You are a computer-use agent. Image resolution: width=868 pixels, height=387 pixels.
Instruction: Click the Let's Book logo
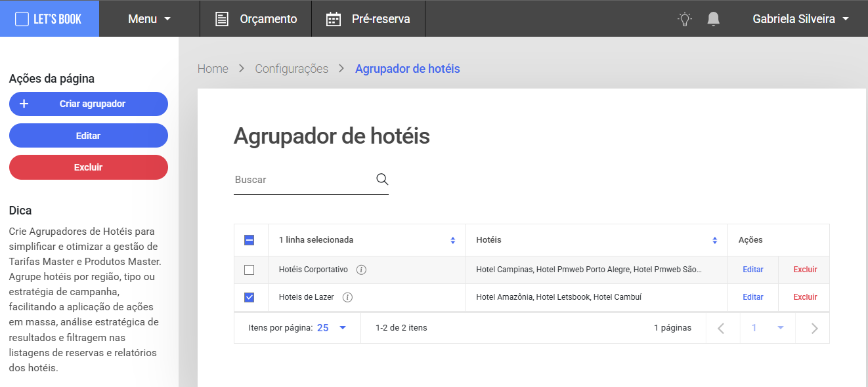[x=49, y=18]
